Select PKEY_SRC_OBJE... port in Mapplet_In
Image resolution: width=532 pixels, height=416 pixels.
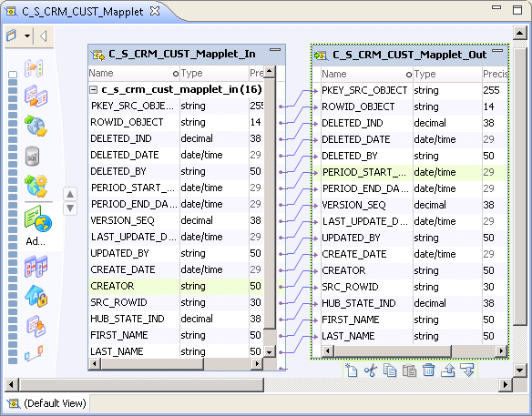[176, 107]
